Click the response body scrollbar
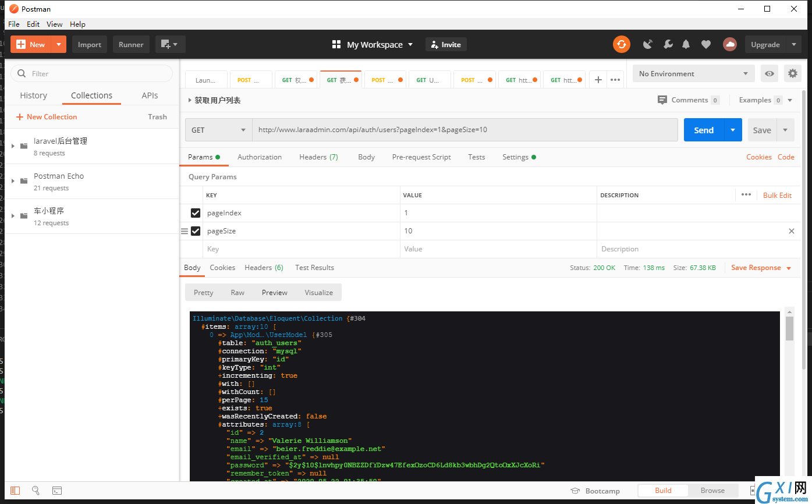Image resolution: width=812 pixels, height=504 pixels. click(x=789, y=328)
